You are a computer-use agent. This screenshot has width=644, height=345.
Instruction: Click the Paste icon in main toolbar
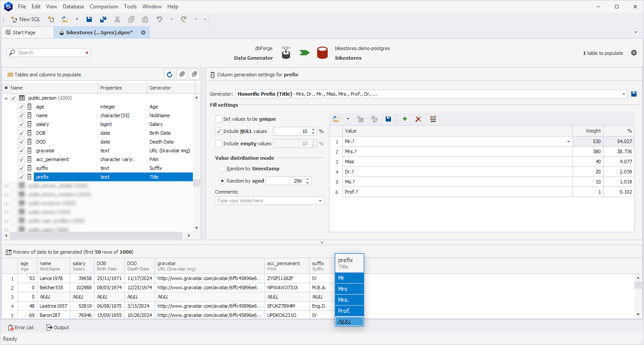click(x=145, y=19)
